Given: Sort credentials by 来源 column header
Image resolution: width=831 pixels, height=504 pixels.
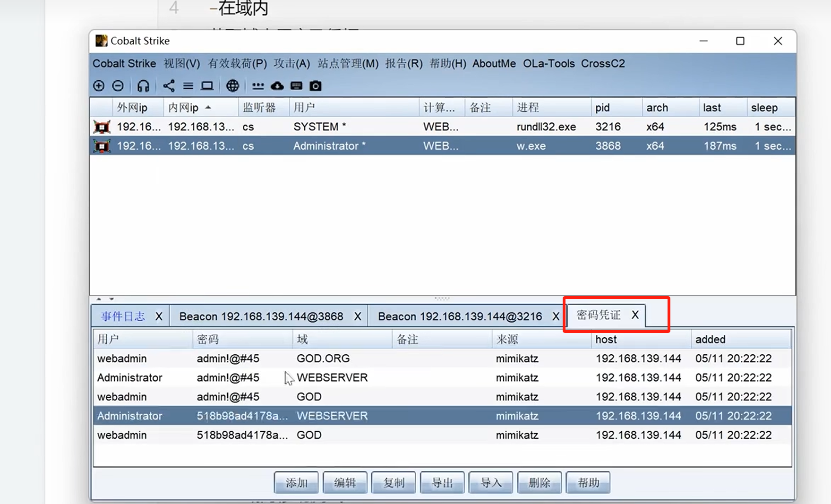Looking at the screenshot, I should click(541, 340).
